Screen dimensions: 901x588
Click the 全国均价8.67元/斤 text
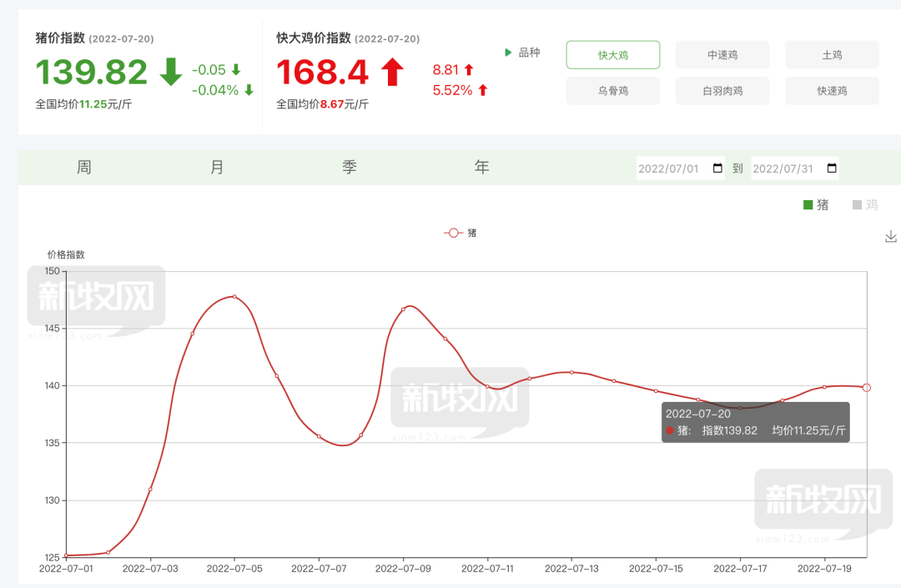tap(322, 104)
